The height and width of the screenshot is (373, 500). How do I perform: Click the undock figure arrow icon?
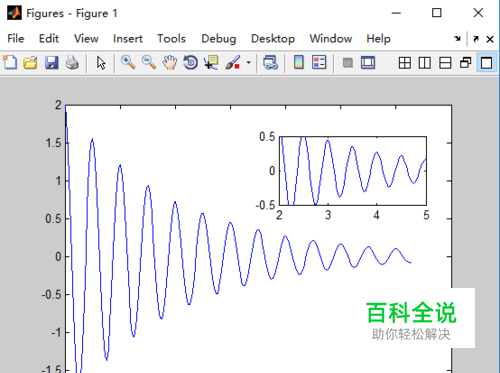pyautogui.click(x=476, y=39)
